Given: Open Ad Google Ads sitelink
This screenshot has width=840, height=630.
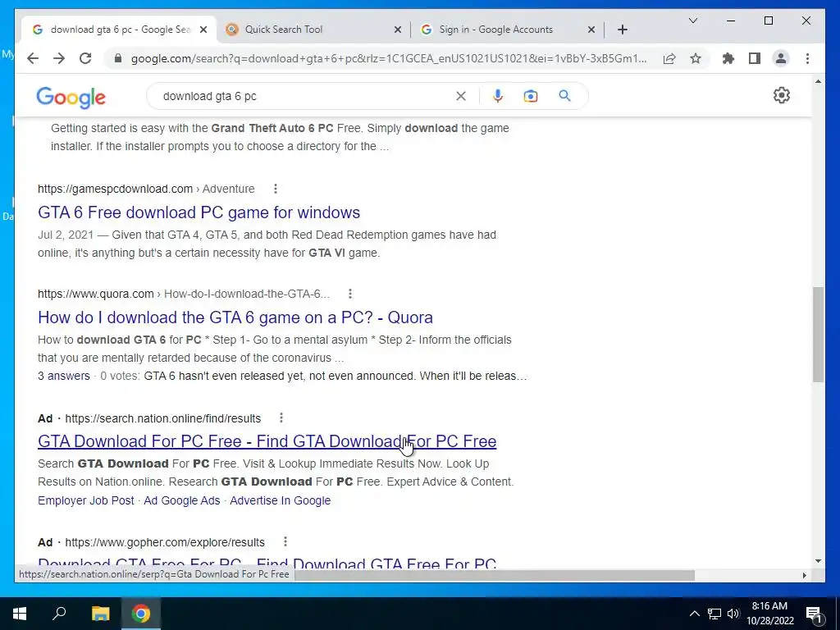Looking at the screenshot, I should (x=181, y=500).
